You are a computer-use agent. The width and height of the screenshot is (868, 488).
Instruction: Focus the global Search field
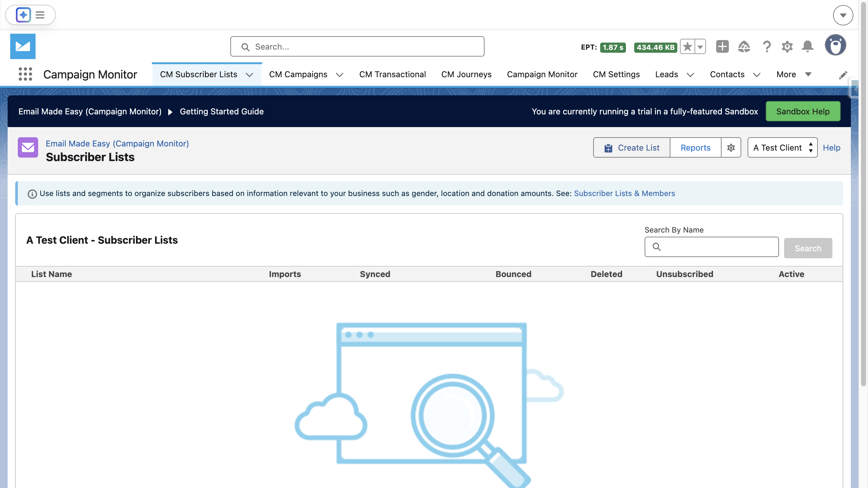[357, 46]
